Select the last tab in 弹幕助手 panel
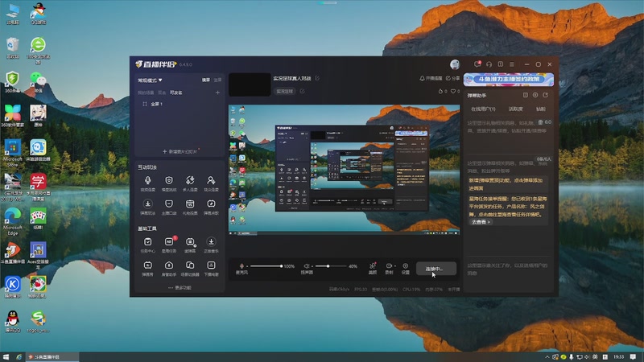The image size is (644, 362). point(540,109)
